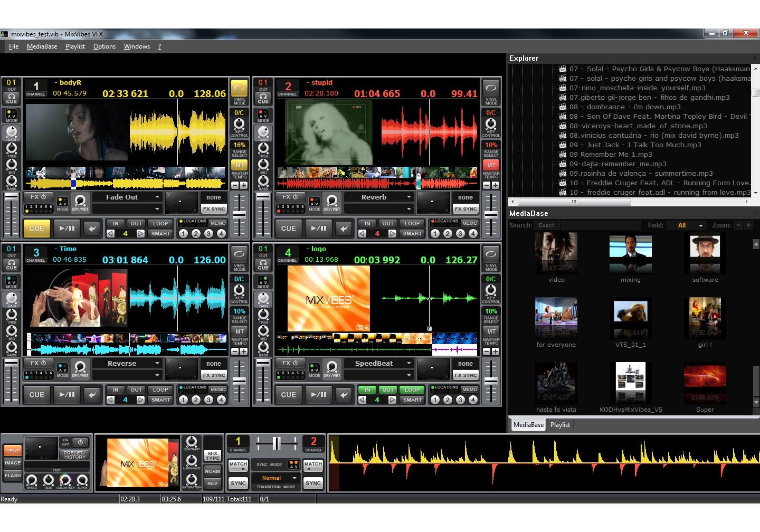Select location 4 on deck 4
This screenshot has height=532, width=760.
(473, 400)
